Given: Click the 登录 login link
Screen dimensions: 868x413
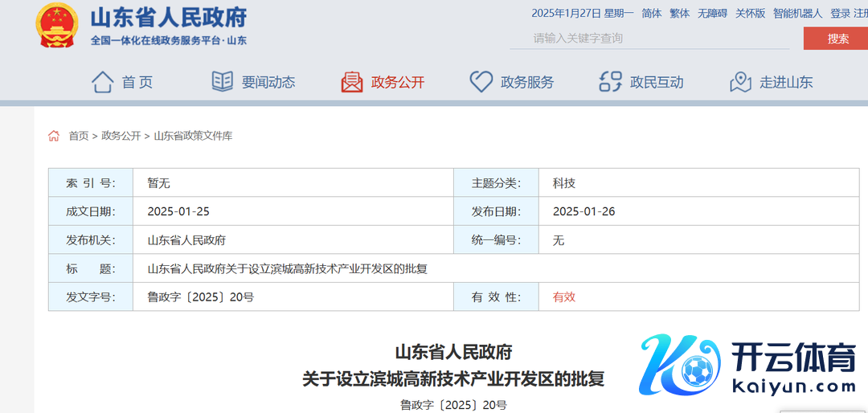Looking at the screenshot, I should 840,13.
